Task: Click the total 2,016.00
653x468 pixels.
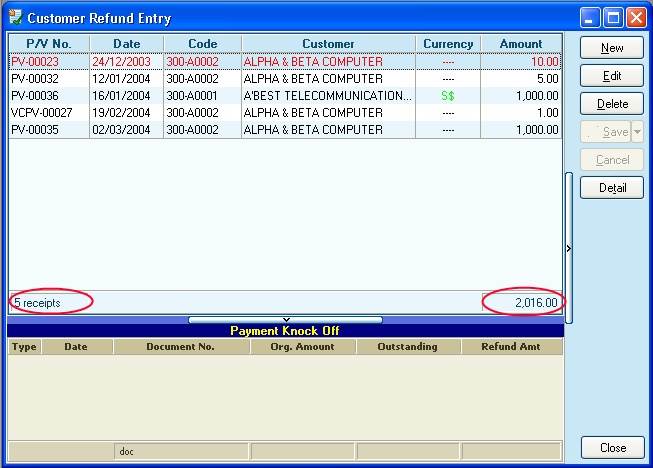Action: [x=536, y=303]
